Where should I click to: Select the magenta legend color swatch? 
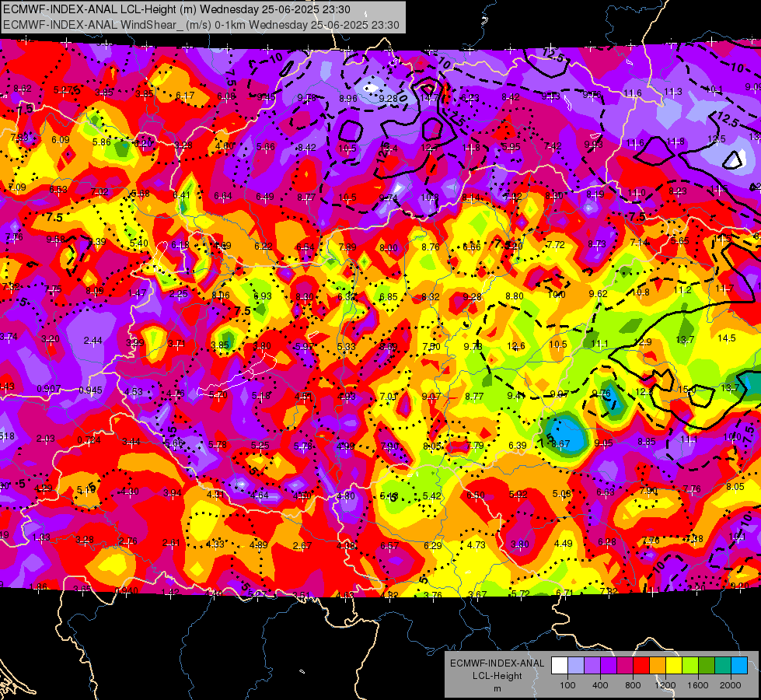[625, 666]
